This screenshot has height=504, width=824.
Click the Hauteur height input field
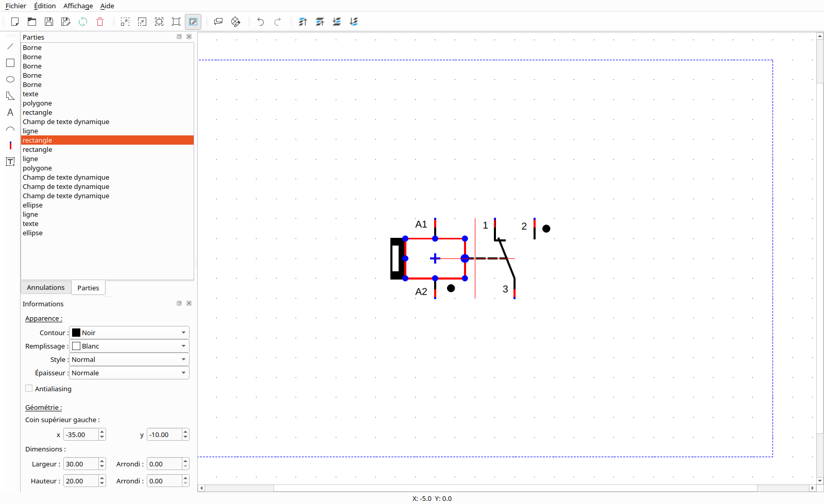click(81, 481)
